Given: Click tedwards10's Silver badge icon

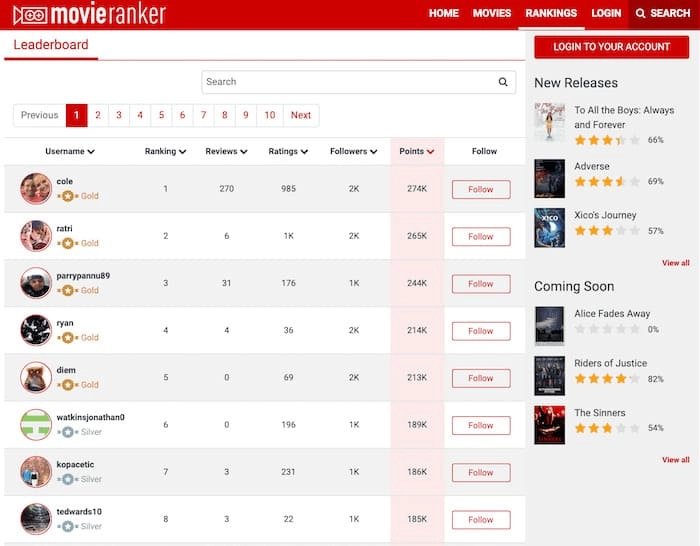Looking at the screenshot, I should (x=67, y=526).
